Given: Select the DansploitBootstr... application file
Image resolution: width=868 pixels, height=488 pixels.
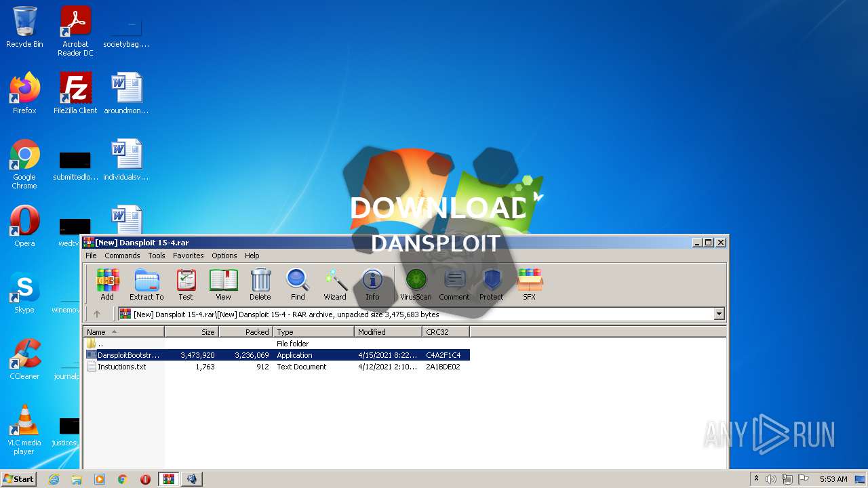Looking at the screenshot, I should (277, 355).
